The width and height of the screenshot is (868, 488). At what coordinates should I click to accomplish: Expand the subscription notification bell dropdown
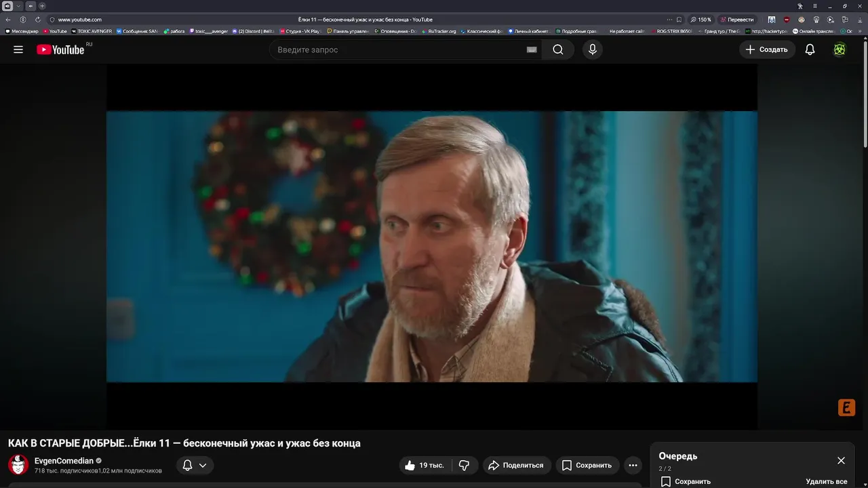(195, 465)
